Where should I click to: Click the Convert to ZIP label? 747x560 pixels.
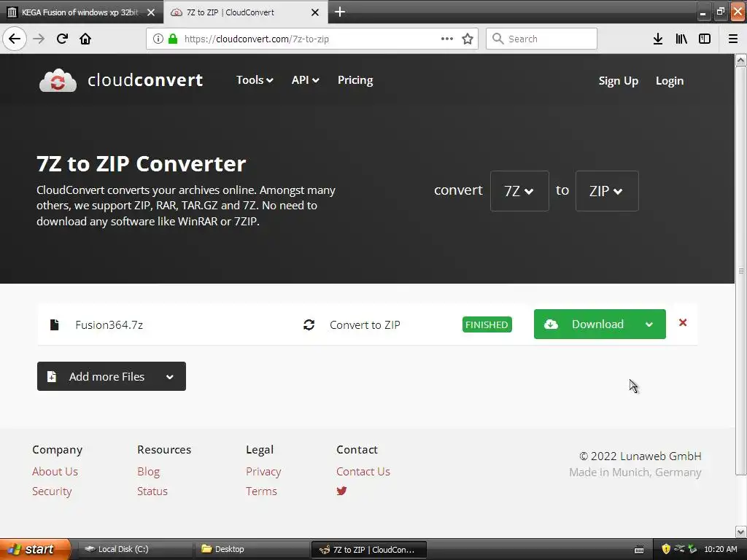(365, 324)
